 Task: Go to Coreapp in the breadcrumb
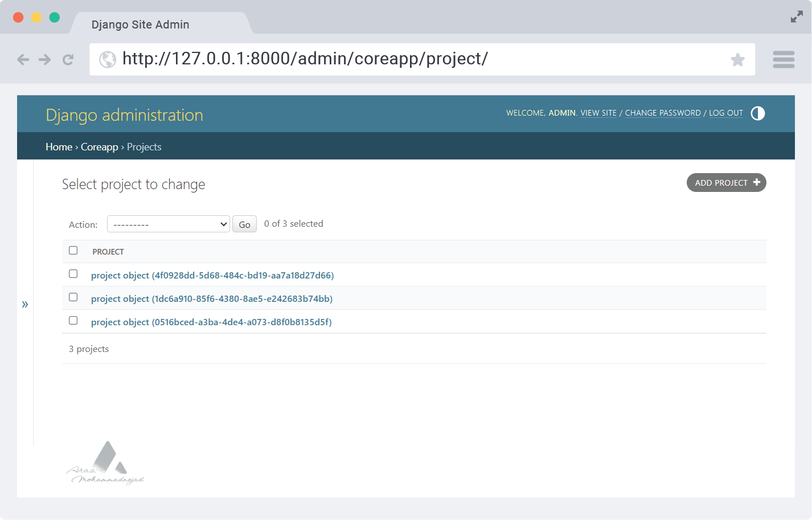point(100,147)
